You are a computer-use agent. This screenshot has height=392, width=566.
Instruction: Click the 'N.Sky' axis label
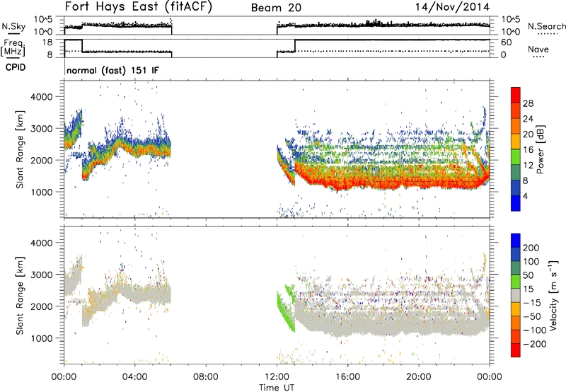click(13, 26)
